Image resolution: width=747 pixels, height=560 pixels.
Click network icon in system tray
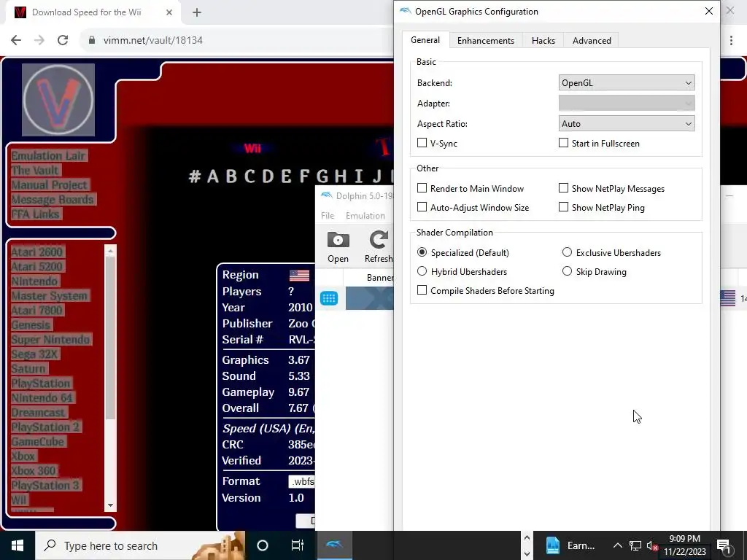tap(635, 545)
